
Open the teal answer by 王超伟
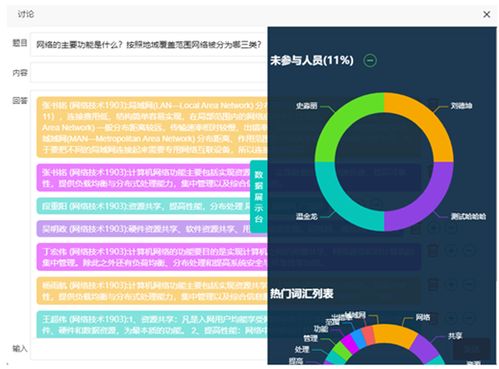[x=152, y=325]
